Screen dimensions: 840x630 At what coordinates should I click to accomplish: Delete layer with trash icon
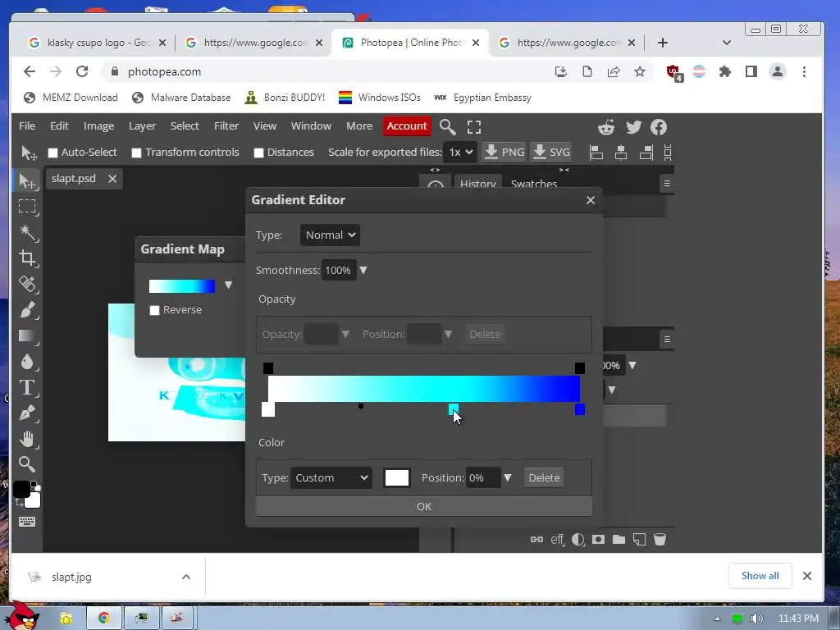[x=660, y=540]
